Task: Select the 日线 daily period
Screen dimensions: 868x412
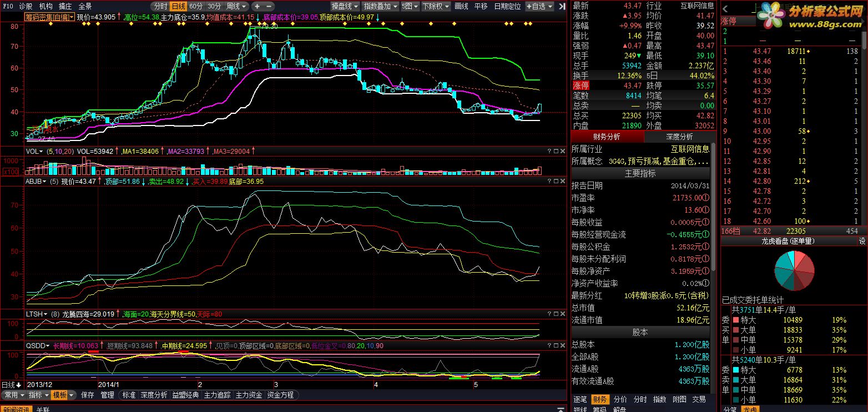Action: (x=178, y=6)
